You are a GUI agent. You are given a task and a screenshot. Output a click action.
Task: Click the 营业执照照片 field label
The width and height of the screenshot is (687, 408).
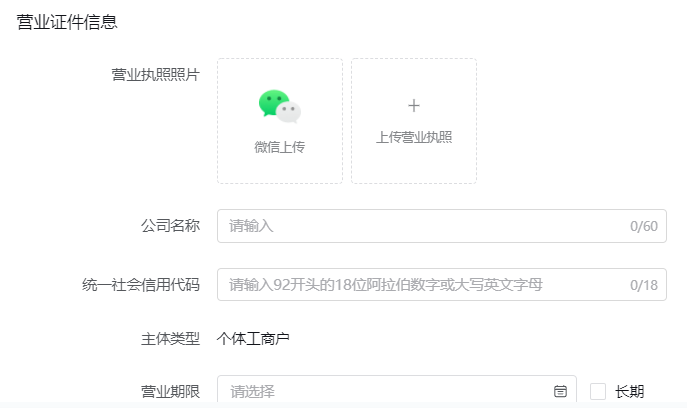(155, 76)
